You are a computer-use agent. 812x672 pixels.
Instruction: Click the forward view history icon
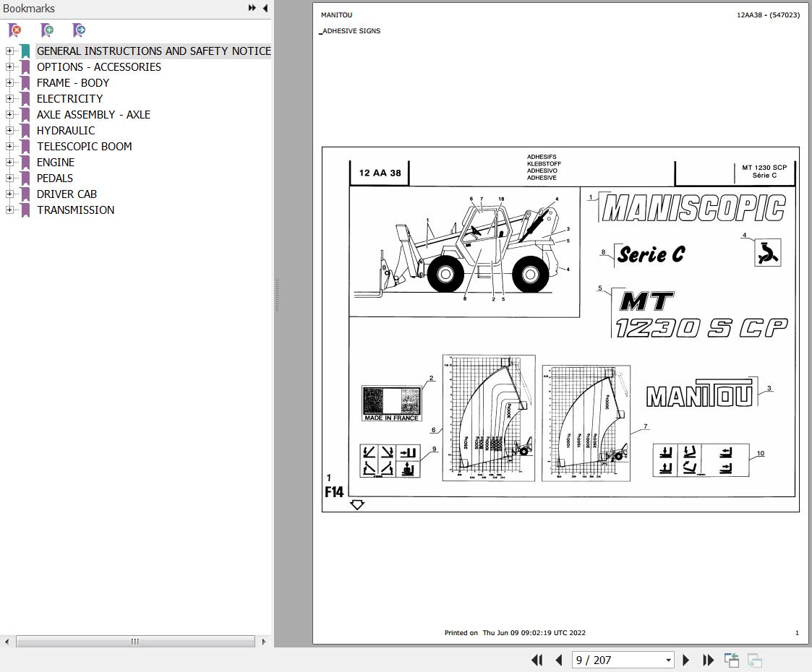pos(754,660)
